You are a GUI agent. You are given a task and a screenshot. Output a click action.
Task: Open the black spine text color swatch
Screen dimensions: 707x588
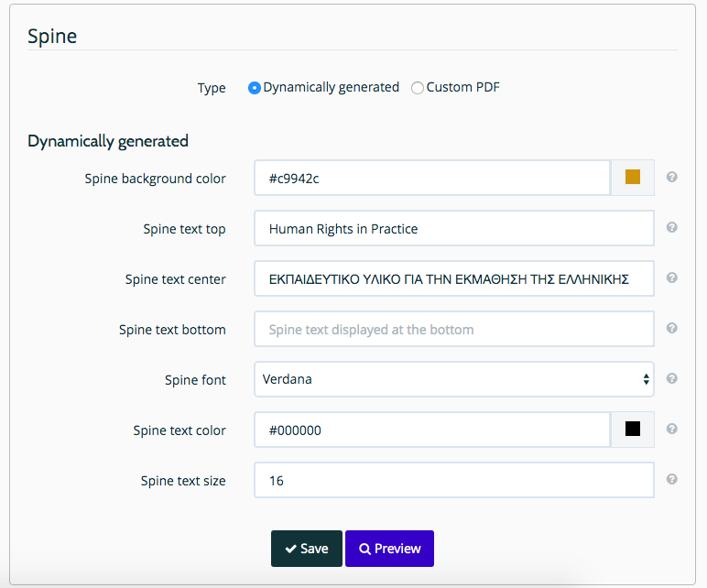[x=633, y=430]
